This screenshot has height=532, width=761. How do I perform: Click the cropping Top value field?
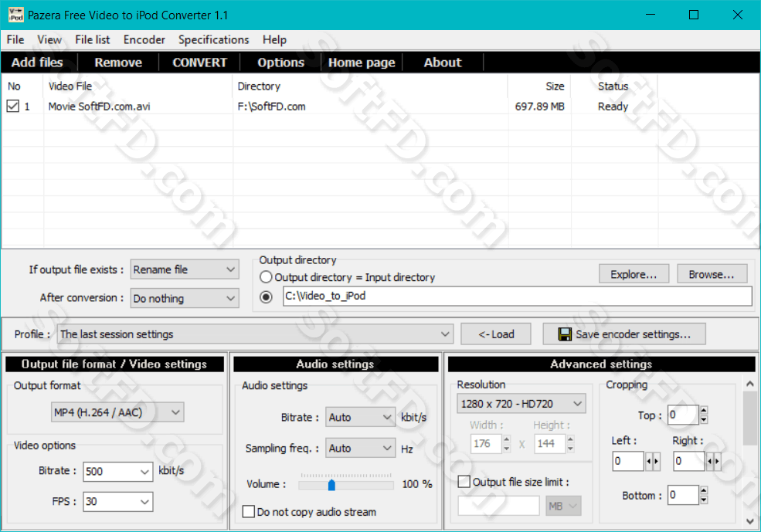click(683, 415)
